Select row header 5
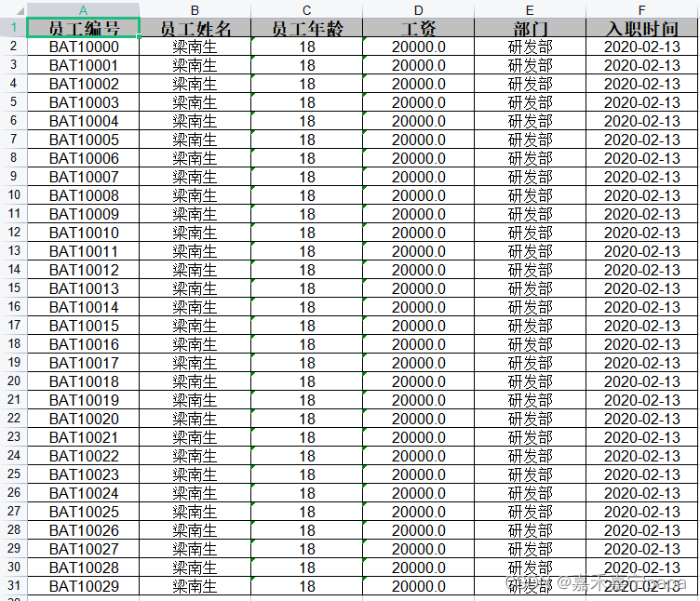Viewport: 700px width, 601px height. [x=13, y=102]
